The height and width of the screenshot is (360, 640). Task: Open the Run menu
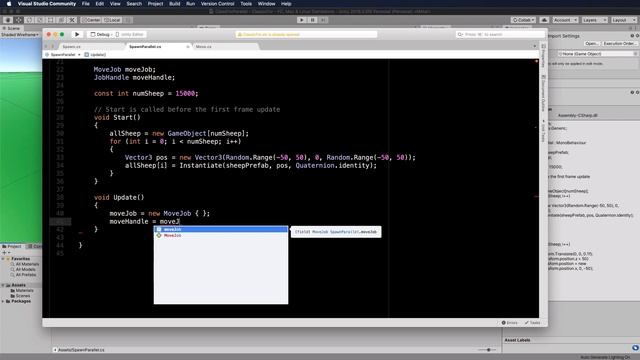pos(190,4)
